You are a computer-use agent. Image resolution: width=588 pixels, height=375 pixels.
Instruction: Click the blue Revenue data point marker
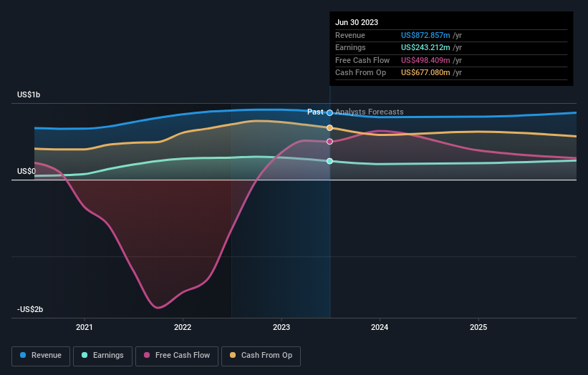(329, 113)
